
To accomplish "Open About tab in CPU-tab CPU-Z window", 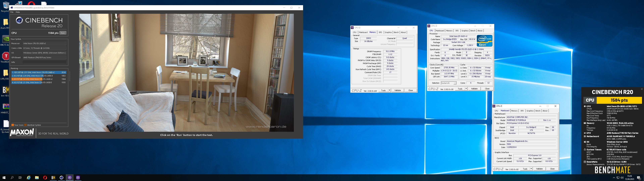I will [x=480, y=31].
